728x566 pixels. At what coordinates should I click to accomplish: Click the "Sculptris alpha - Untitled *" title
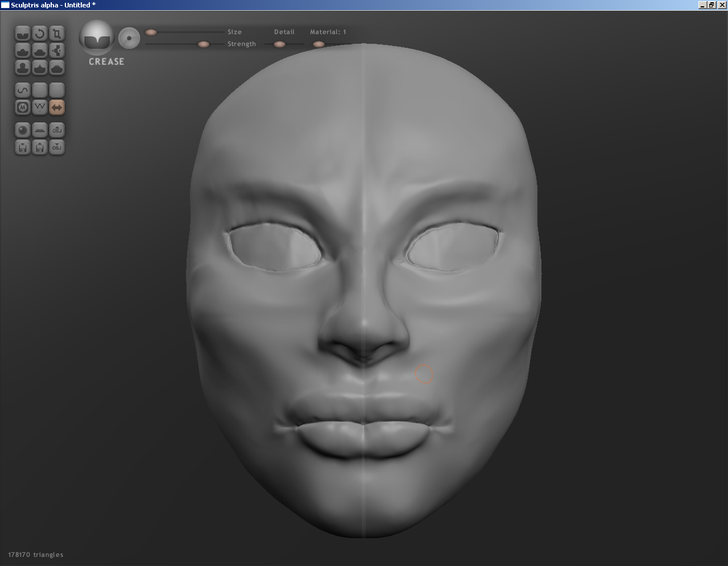tap(53, 5)
